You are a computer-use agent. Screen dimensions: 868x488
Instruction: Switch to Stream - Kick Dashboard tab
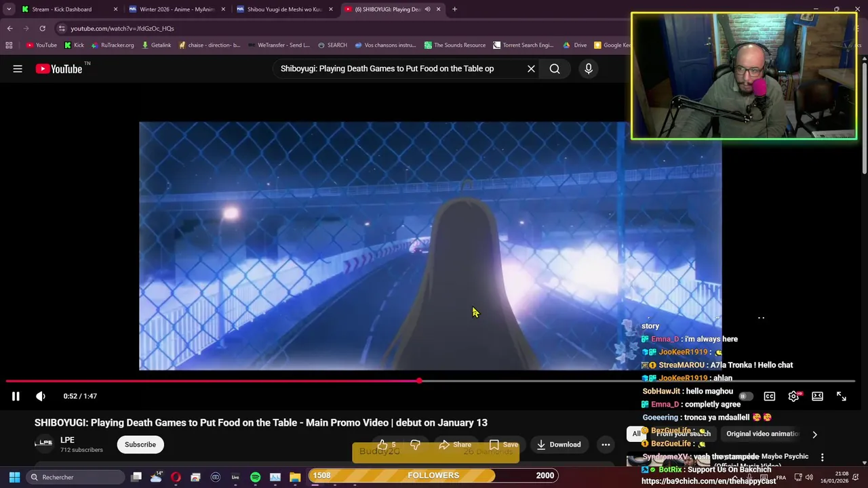point(68,9)
